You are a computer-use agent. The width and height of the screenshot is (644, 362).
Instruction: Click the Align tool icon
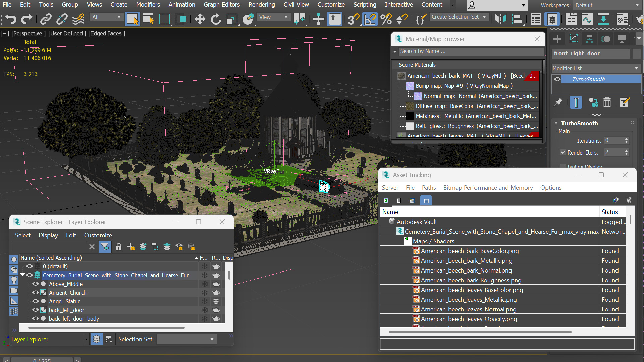tap(517, 19)
